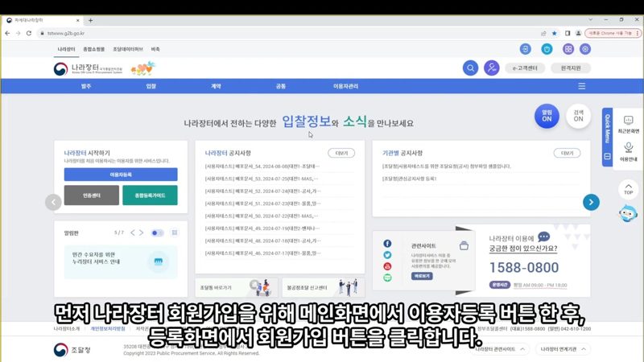Show previous 알림판 item
The width and height of the screenshot is (644, 362).
(133, 232)
